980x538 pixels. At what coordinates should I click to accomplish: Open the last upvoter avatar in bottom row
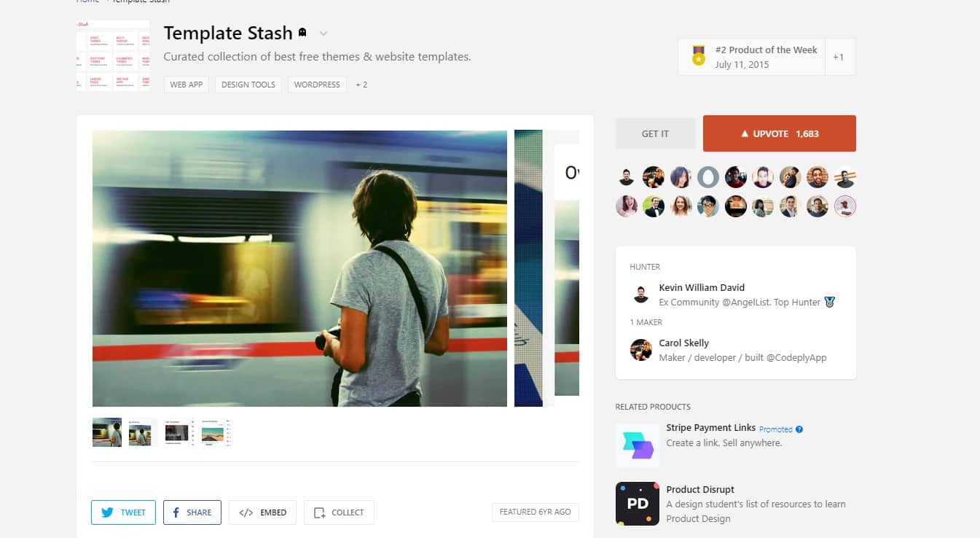(845, 206)
